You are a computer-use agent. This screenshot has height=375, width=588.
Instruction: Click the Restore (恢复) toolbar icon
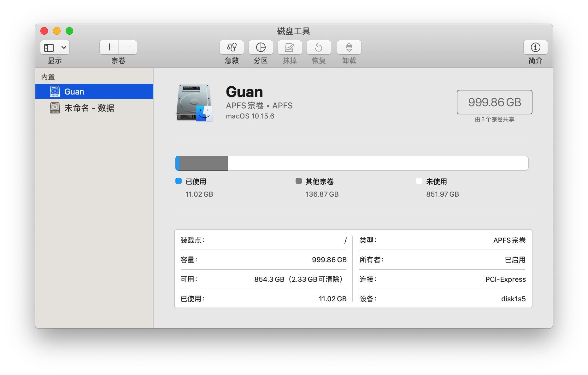[x=319, y=47]
